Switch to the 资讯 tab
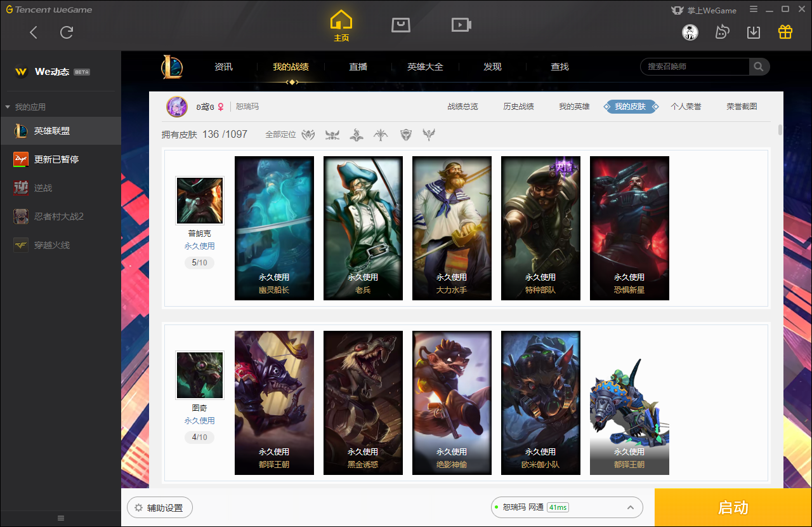812x527 pixels. coord(224,67)
